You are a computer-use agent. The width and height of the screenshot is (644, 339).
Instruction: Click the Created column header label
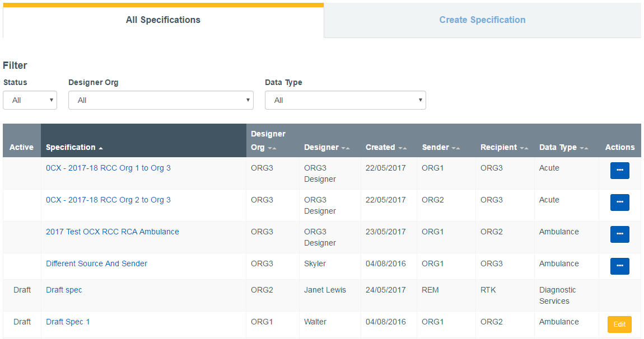click(x=380, y=147)
